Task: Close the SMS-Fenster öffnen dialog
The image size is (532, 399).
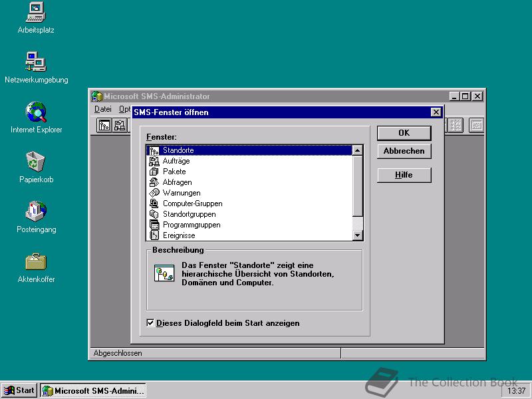Action: (436, 112)
